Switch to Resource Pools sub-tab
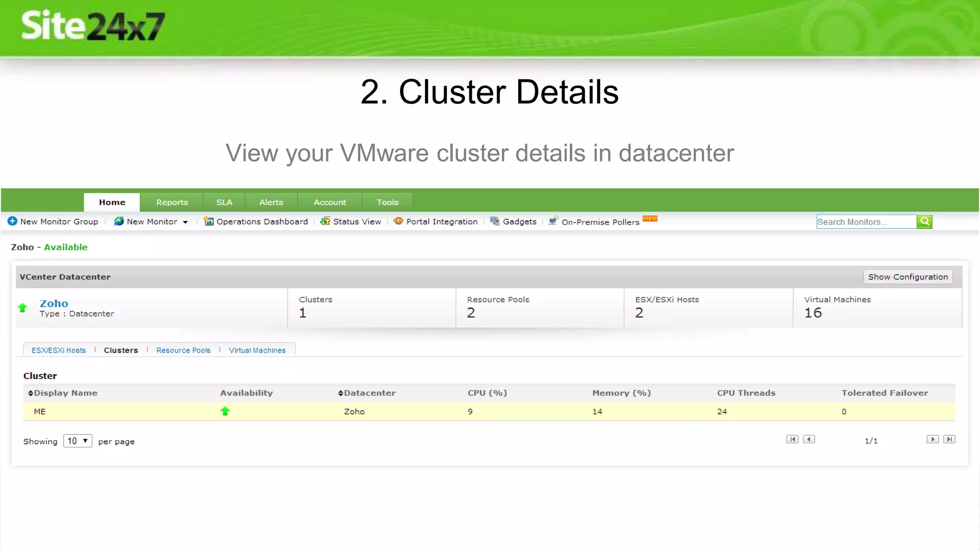The image size is (980, 551). (x=183, y=350)
